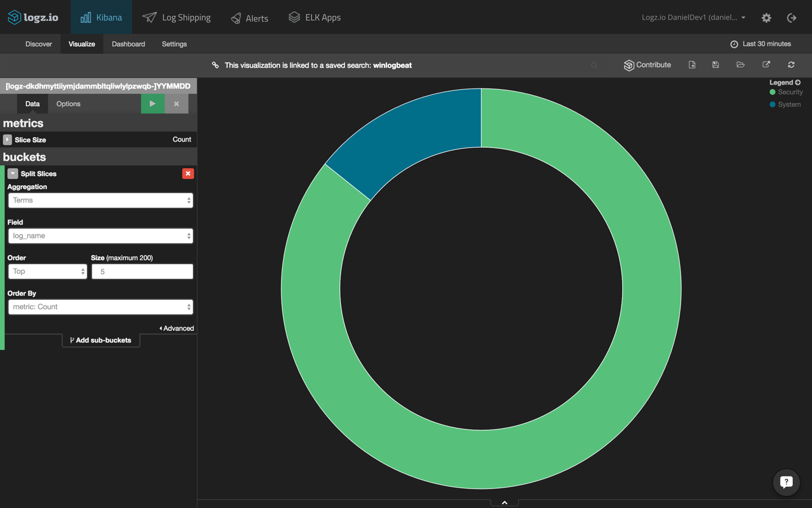Screen dimensions: 812x508
Task: Click the Size maximum 200 input field
Action: 142,271
